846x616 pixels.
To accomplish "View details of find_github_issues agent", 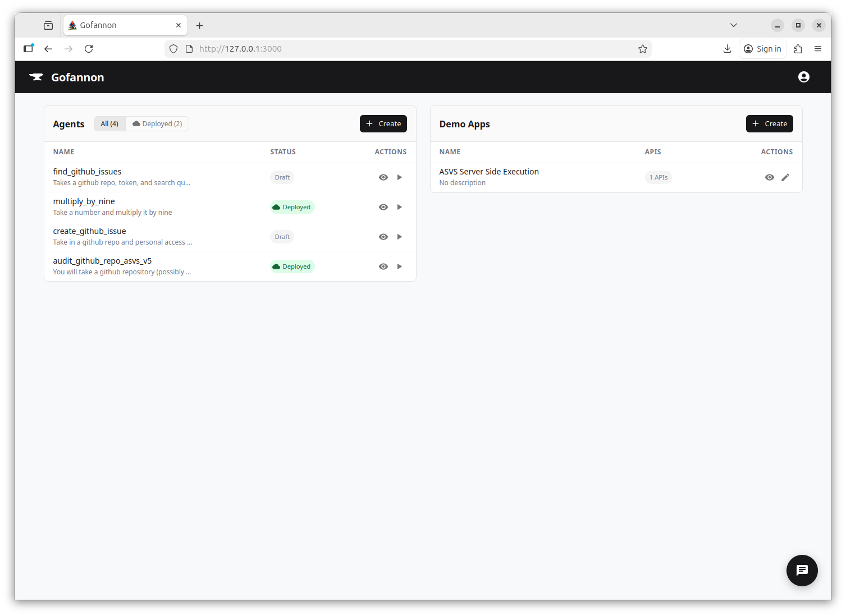I will (383, 177).
